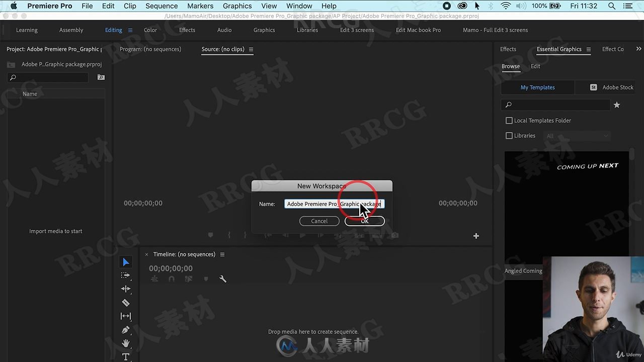This screenshot has height=362, width=644.
Task: Close the Timeline panel with x
Action: tap(146, 254)
